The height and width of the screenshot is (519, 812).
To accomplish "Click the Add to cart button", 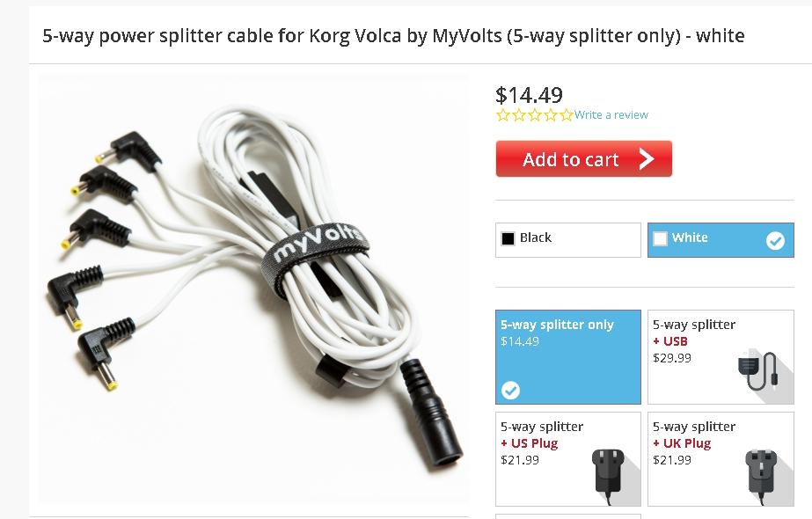I will 583,158.
